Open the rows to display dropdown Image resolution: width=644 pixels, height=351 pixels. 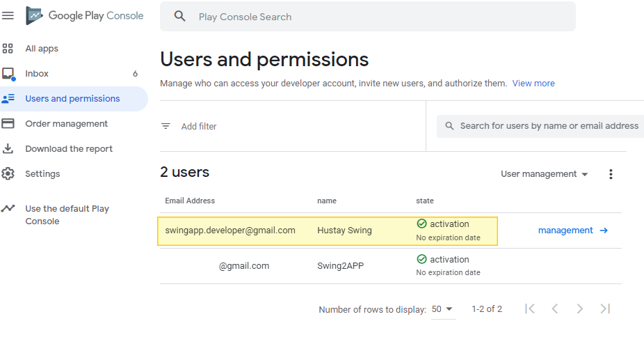[442, 309]
